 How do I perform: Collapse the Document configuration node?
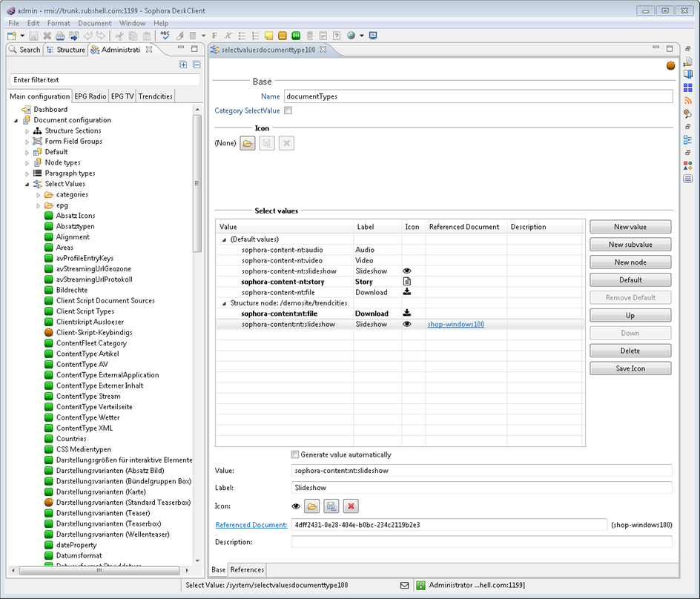tap(16, 121)
